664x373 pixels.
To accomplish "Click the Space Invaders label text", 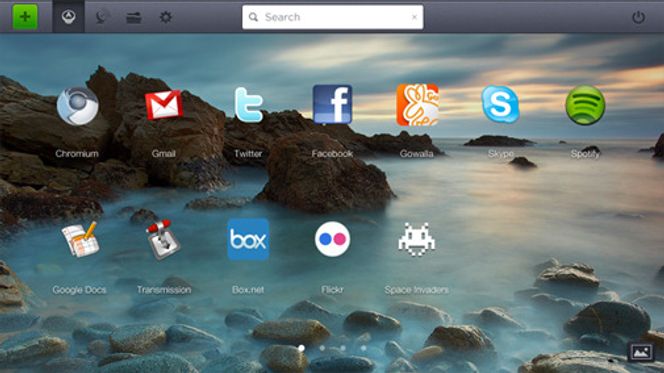I will pos(417,290).
